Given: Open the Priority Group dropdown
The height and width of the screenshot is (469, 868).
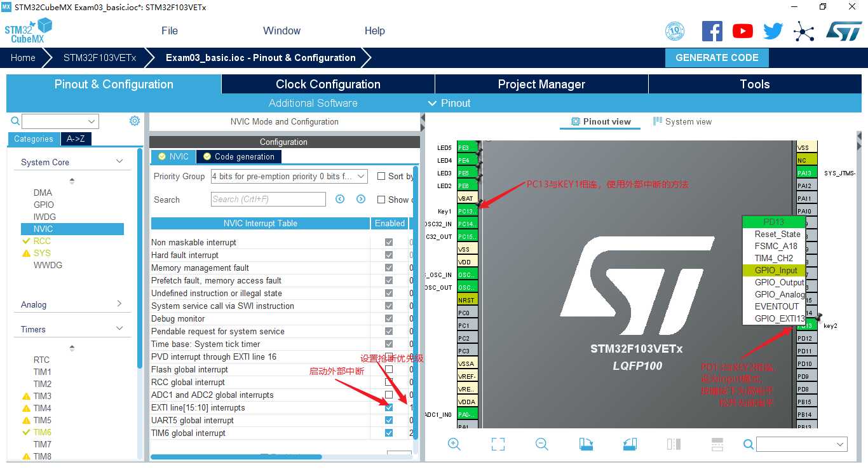Looking at the screenshot, I should pyautogui.click(x=289, y=176).
